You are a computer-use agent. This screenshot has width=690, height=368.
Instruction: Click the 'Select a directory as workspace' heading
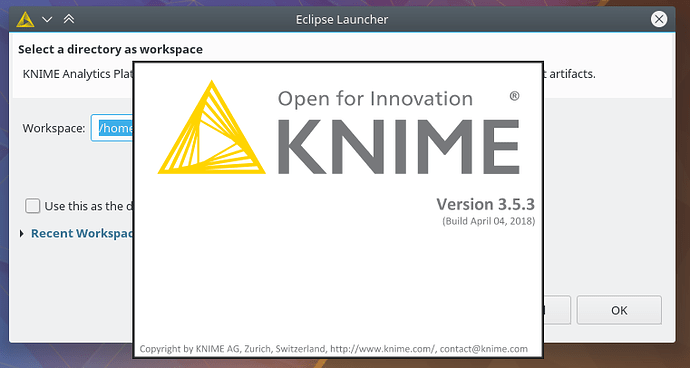tap(110, 49)
